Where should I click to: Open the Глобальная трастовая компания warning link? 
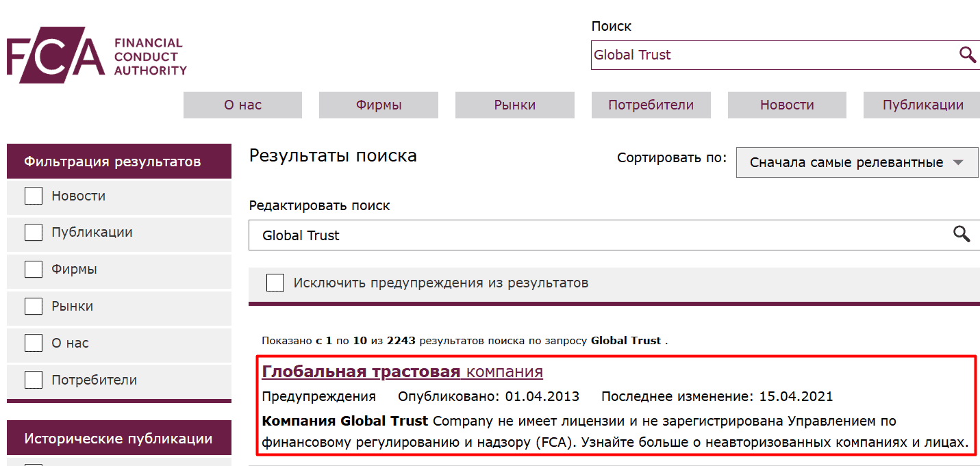[x=401, y=372]
